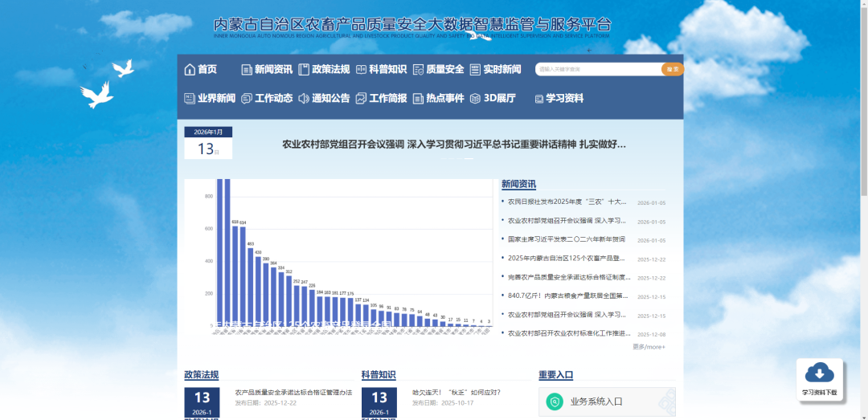Open the 科普知识 menu item
Image resolution: width=868 pixels, height=420 pixels.
pyautogui.click(x=387, y=70)
